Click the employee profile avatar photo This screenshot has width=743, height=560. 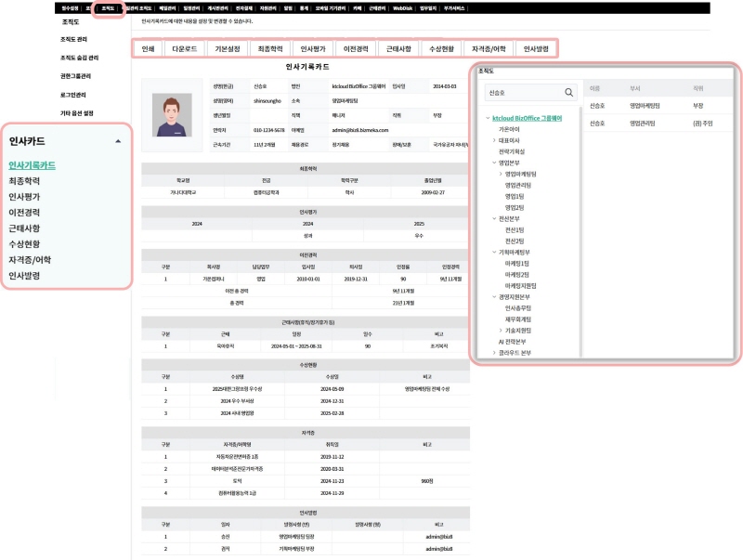coord(170,117)
